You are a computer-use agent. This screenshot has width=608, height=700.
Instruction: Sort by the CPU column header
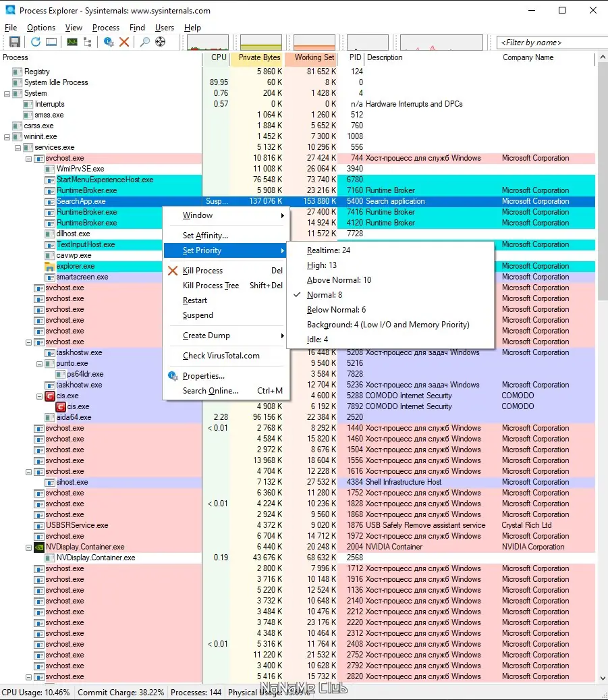pyautogui.click(x=216, y=57)
